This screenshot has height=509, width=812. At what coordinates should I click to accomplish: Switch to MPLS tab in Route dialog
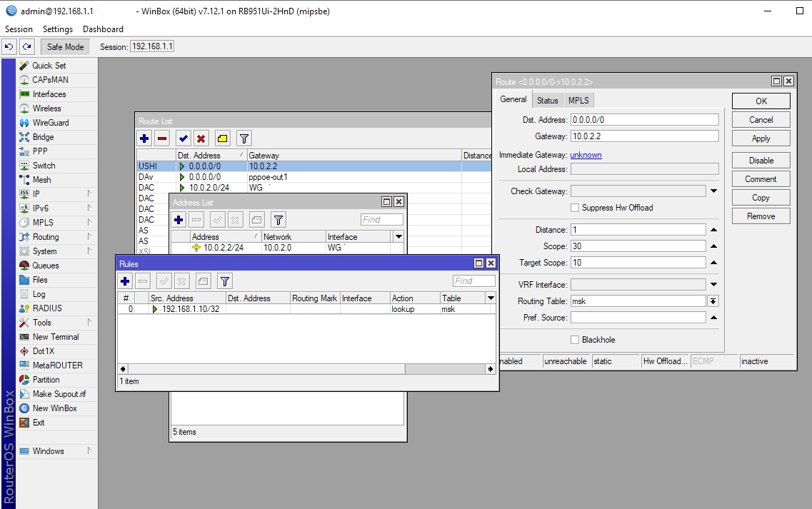point(578,101)
